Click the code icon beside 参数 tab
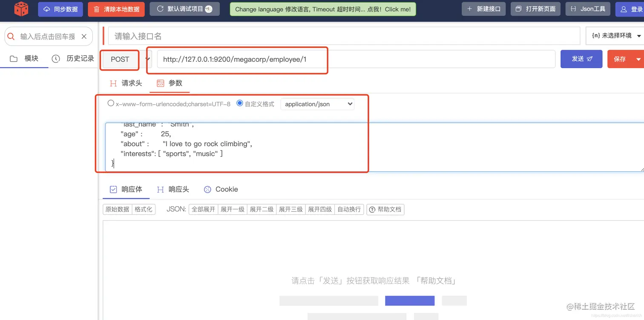Screen dimensions: 644x320 tap(160, 83)
